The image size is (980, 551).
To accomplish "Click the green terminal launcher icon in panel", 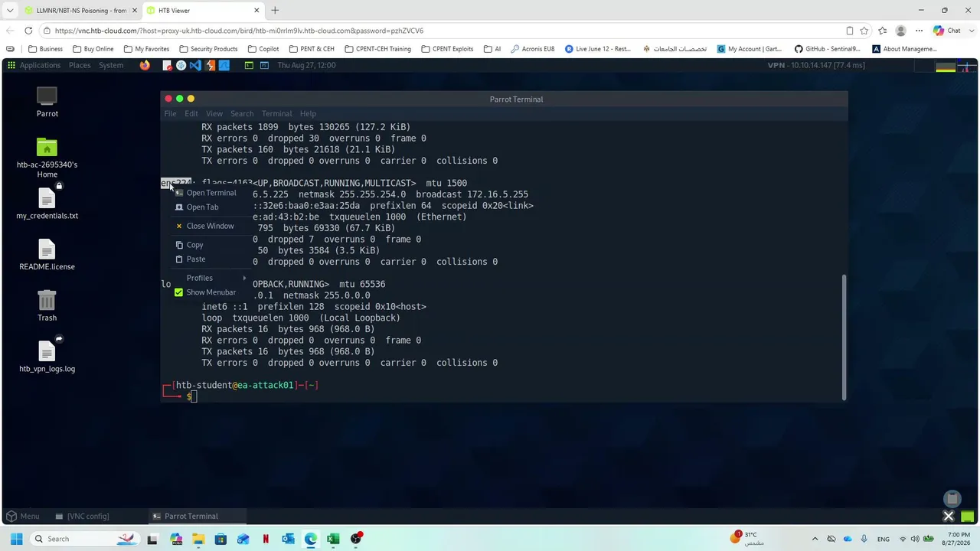I will [249, 65].
